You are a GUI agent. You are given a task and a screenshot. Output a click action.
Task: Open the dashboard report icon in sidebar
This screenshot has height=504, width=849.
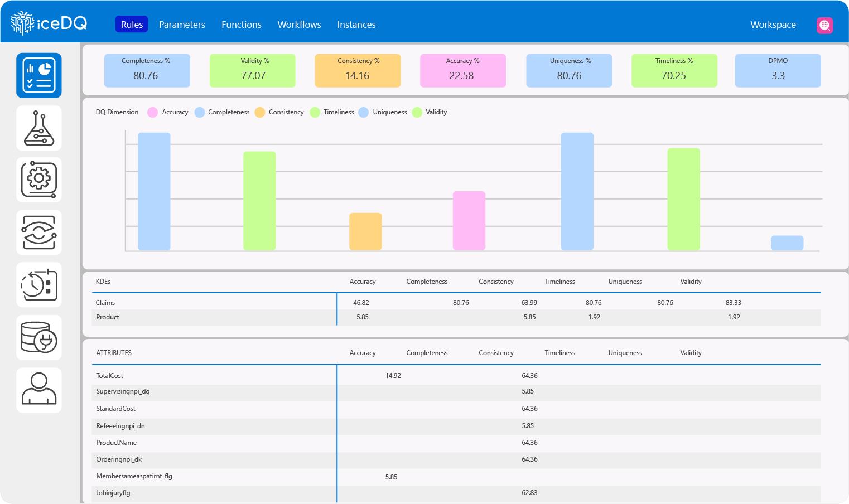(39, 75)
